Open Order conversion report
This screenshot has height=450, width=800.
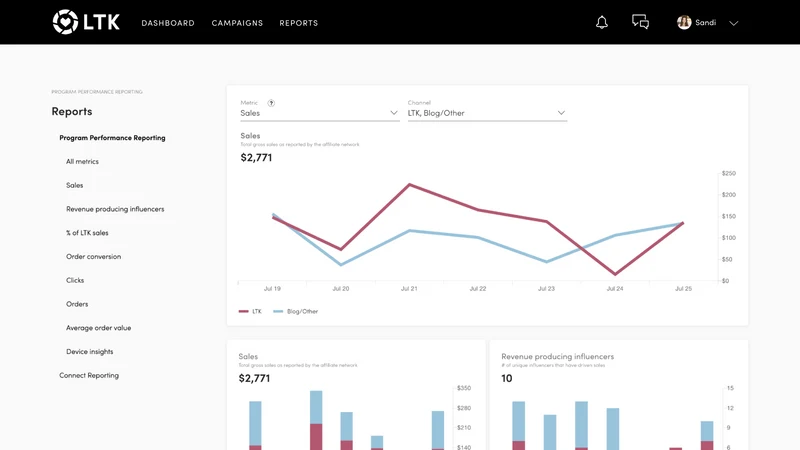(93, 257)
